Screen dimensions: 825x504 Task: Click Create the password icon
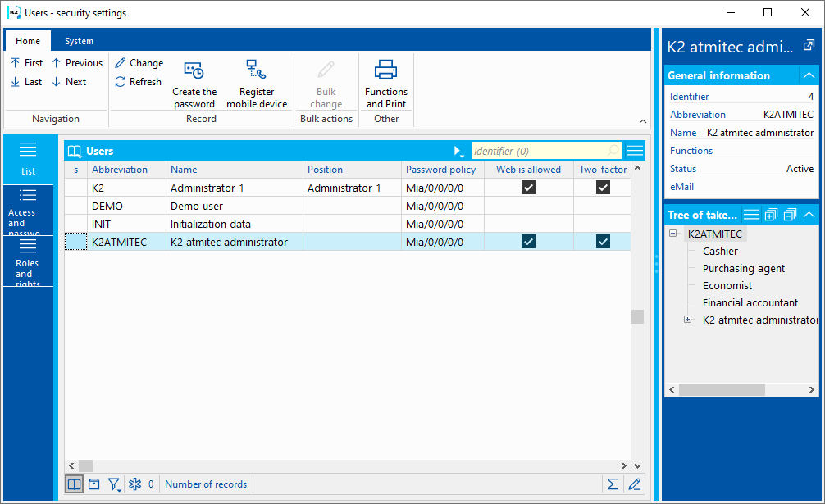point(194,71)
